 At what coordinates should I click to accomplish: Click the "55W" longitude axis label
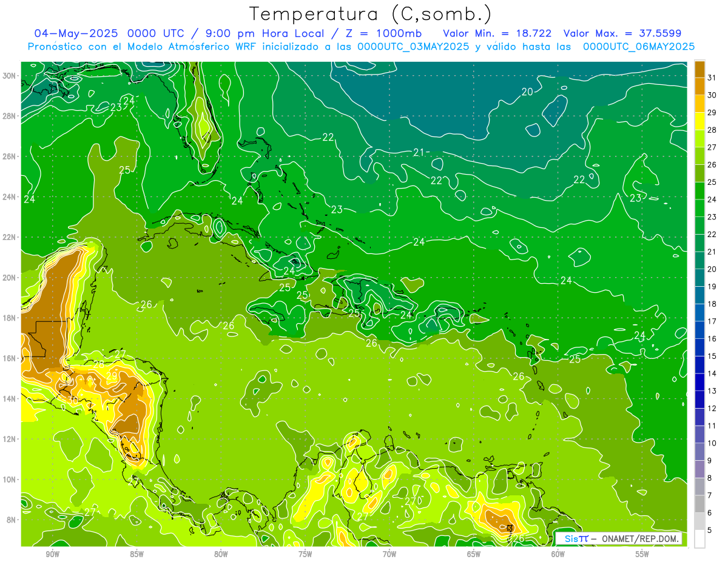642,554
